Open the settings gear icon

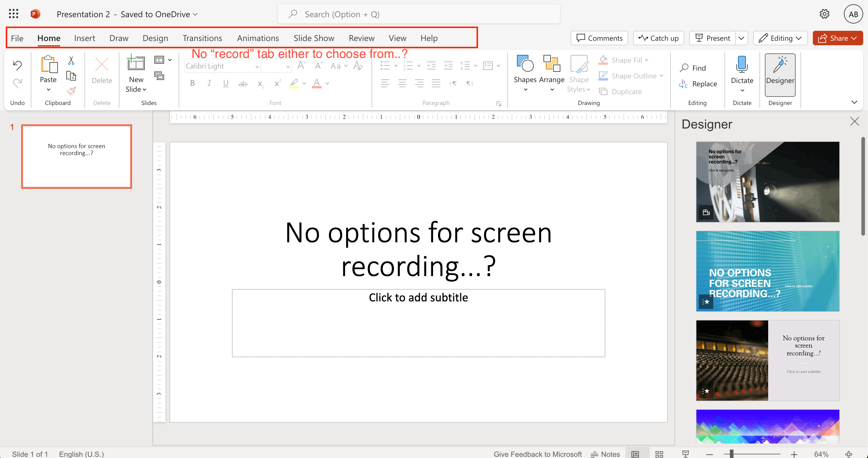tap(824, 14)
